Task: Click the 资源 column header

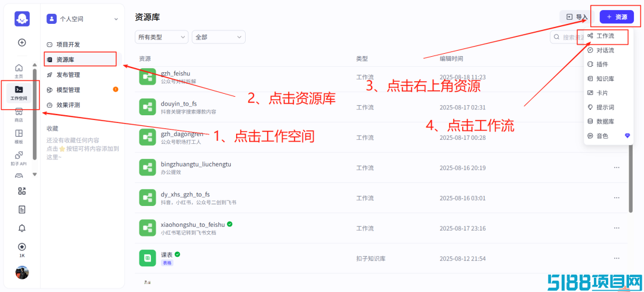Action: pyautogui.click(x=144, y=59)
